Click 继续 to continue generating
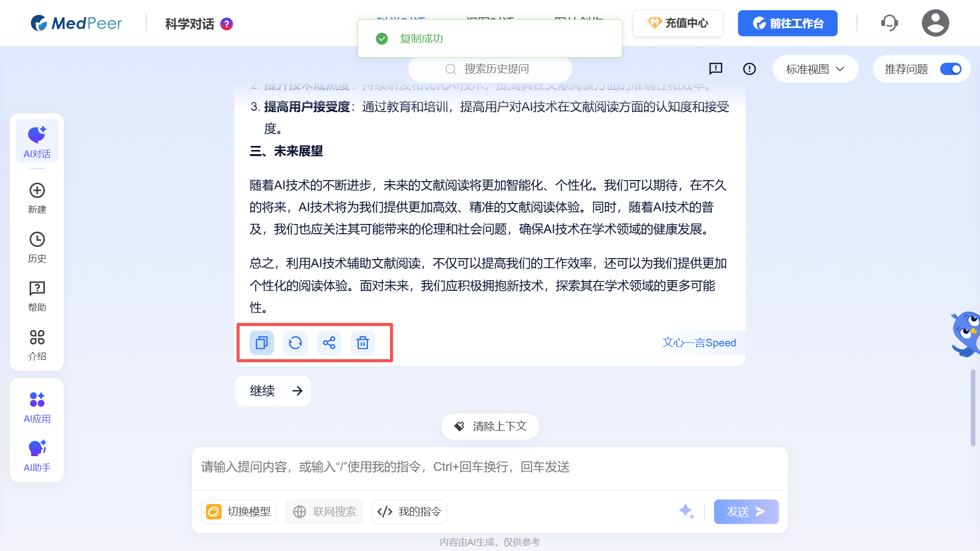 tap(273, 390)
